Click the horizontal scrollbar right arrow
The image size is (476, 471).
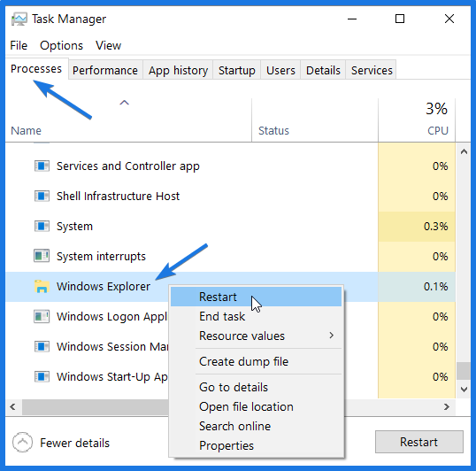446,406
